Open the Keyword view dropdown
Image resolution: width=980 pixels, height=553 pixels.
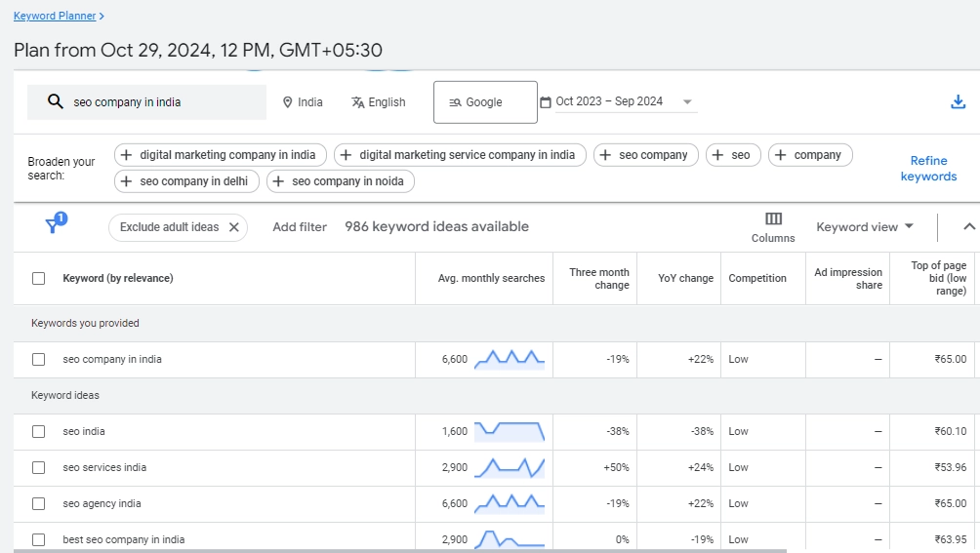(865, 226)
